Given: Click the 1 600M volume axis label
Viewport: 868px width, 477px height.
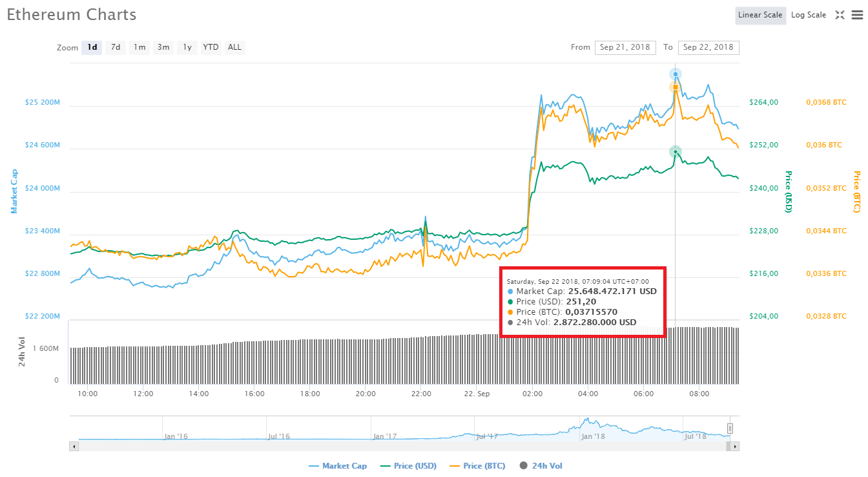Looking at the screenshot, I should [45, 348].
